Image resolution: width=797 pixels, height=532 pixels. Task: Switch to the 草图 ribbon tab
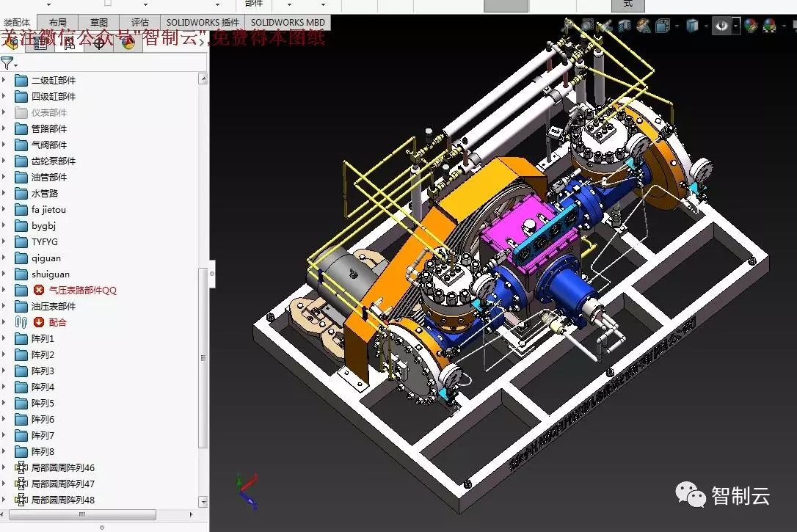[98, 22]
